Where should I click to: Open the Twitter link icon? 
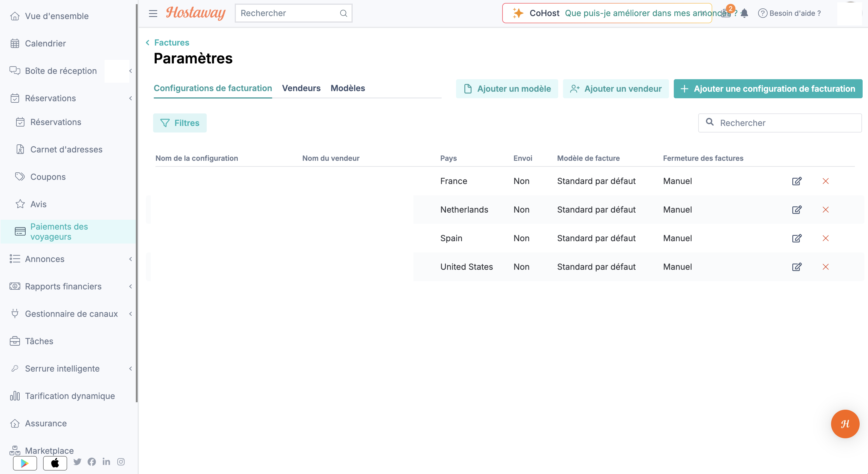click(77, 461)
